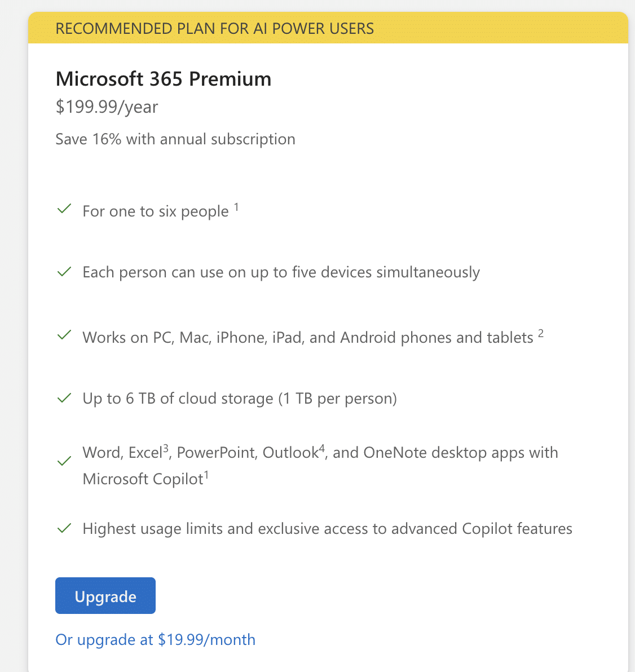Click checkmark beside 6 TB cloud storage
This screenshot has width=635, height=672.
[x=64, y=398]
